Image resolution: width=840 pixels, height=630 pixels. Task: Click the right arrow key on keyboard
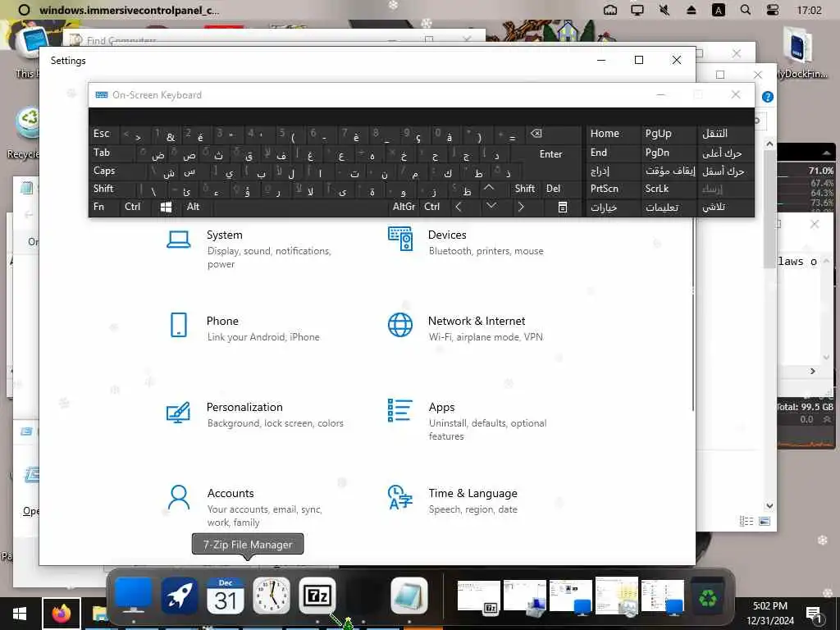[521, 208]
